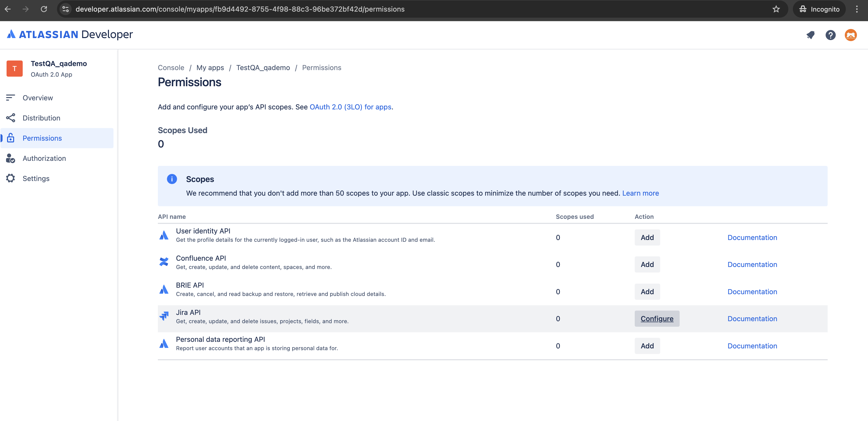The width and height of the screenshot is (868, 421).
Task: Configure the Jira API scopes
Action: (657, 319)
